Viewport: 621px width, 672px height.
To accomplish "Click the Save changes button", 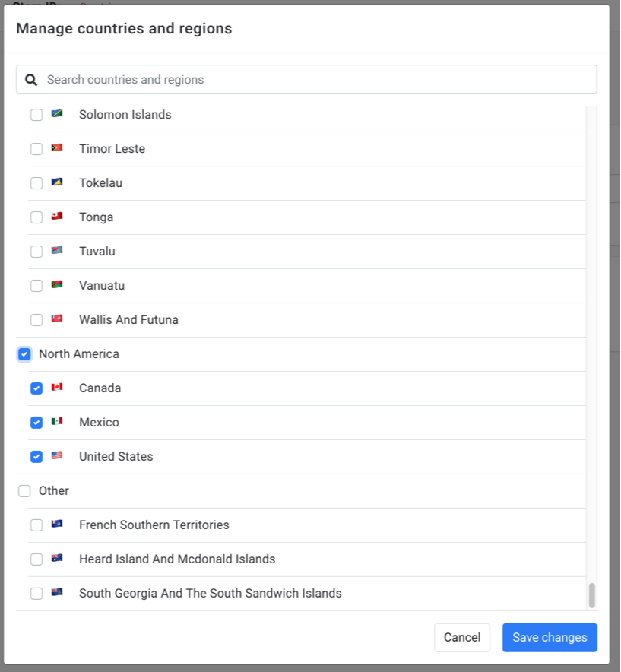I will (550, 638).
